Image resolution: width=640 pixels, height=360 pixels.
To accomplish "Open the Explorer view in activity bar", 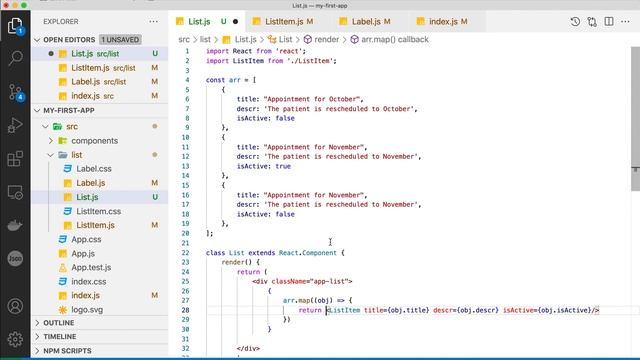I will pos(15,27).
